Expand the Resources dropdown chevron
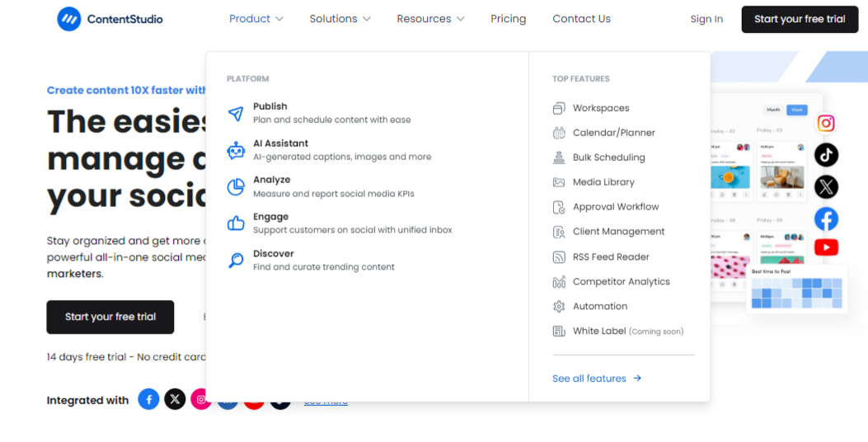 pos(461,20)
